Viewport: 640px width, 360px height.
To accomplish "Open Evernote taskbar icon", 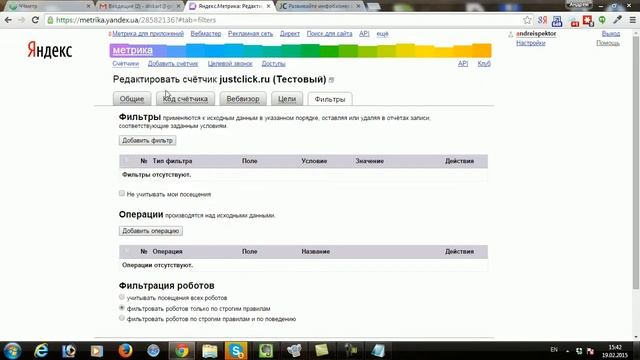I will [x=266, y=351].
